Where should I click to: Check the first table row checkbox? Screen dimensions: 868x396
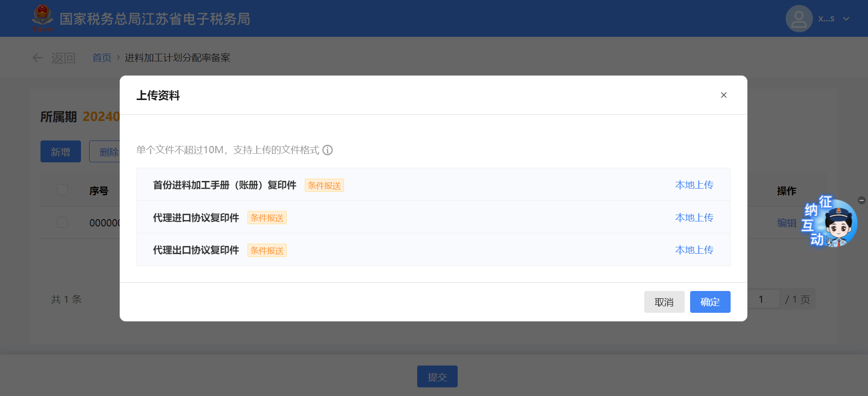click(x=62, y=222)
